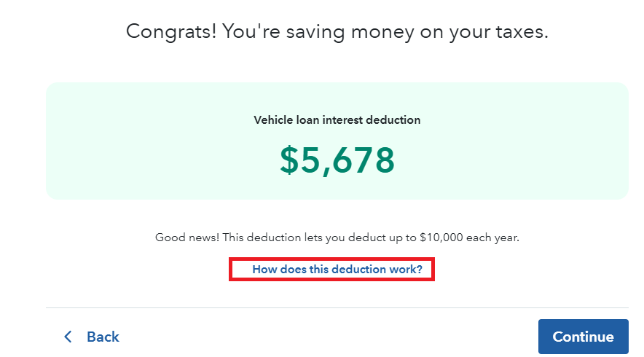Click the dollar sign in the green amount

pyautogui.click(x=289, y=160)
